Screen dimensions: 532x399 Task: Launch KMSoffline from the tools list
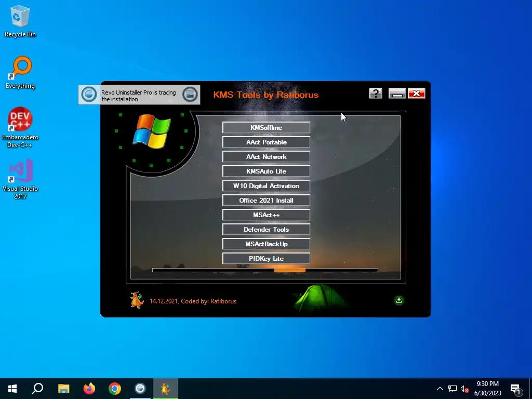point(267,128)
